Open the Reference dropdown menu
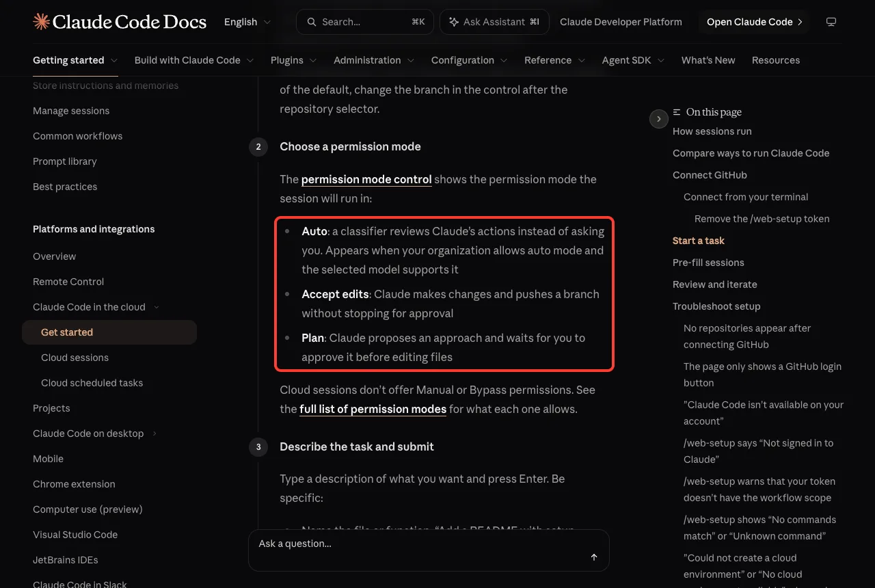The width and height of the screenshot is (875, 588). (x=555, y=60)
